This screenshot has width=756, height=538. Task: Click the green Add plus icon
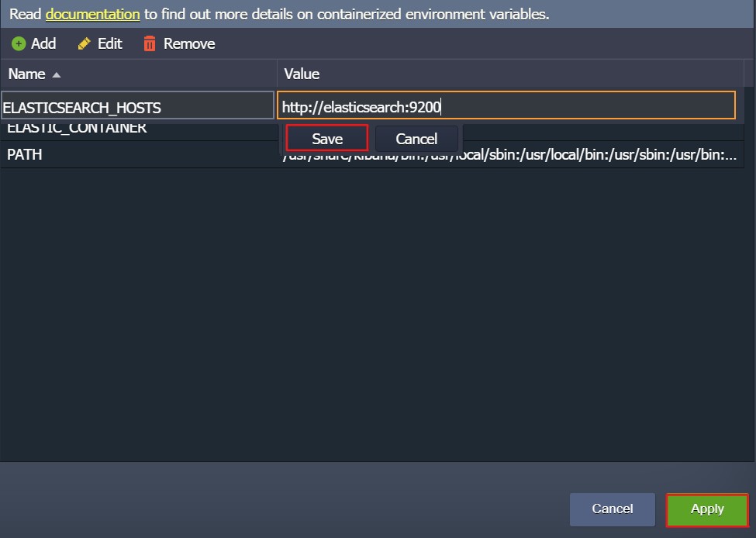point(19,44)
